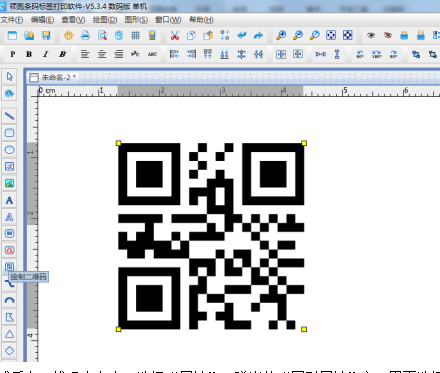Select the rounded rectangle tool
The width and height of the screenshot is (440, 373).
[9, 133]
